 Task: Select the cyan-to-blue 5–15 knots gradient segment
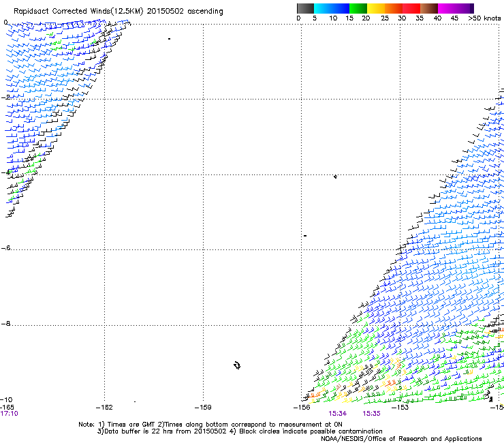coord(332,8)
